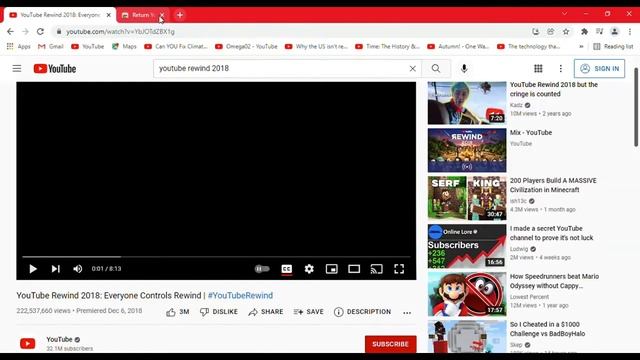The height and width of the screenshot is (360, 640).
Task: Open the YouTube guide hamburger menu
Action: tap(17, 69)
